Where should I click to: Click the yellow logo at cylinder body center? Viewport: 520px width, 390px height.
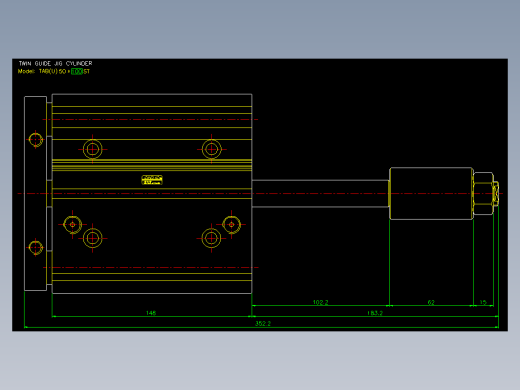[152, 180]
